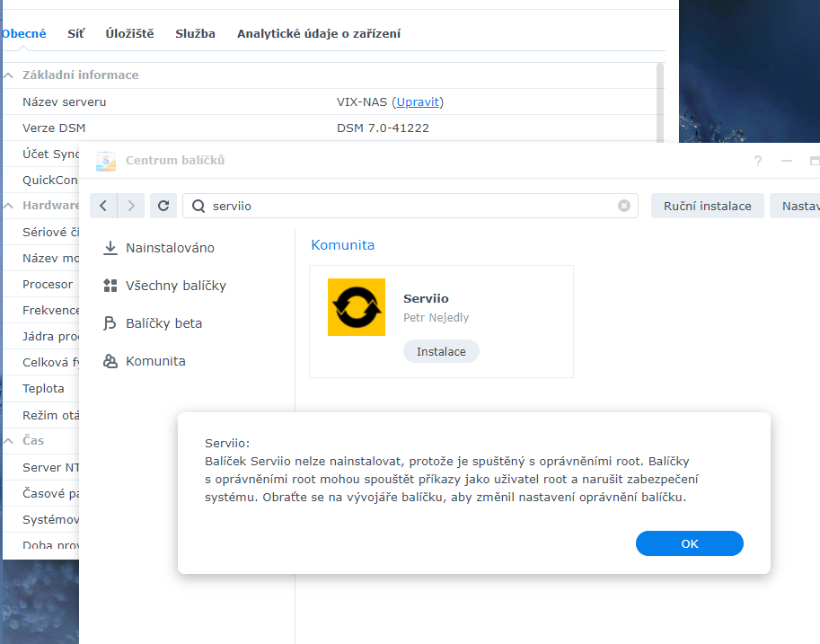The height and width of the screenshot is (644, 820).
Task: Collapse the Základní informace section
Action: [9, 75]
